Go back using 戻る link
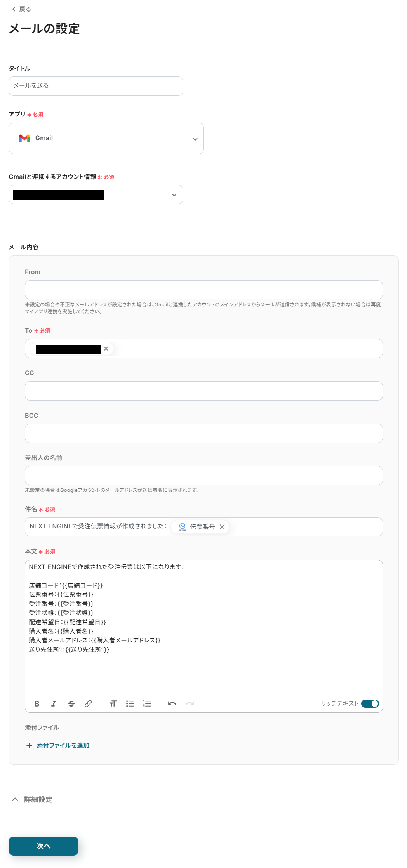This screenshot has height=868, width=407. [21, 9]
